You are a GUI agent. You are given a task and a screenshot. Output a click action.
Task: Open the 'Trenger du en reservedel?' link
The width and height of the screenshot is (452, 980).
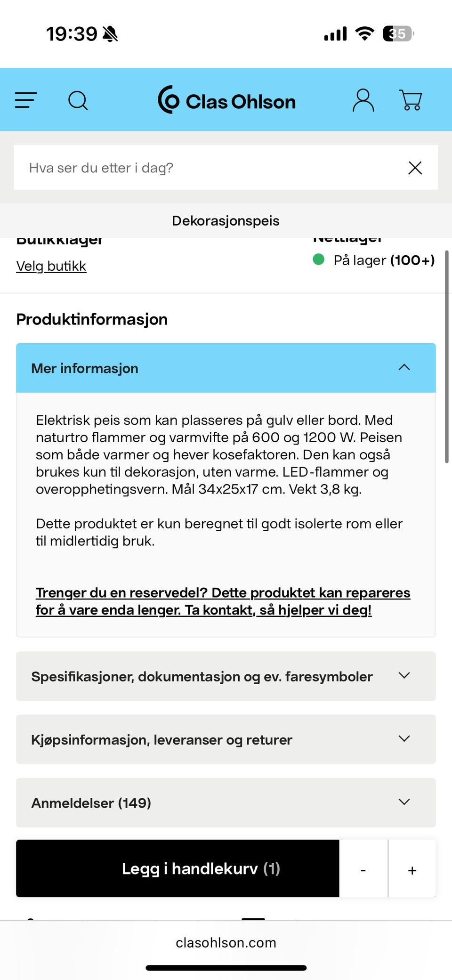[223, 601]
